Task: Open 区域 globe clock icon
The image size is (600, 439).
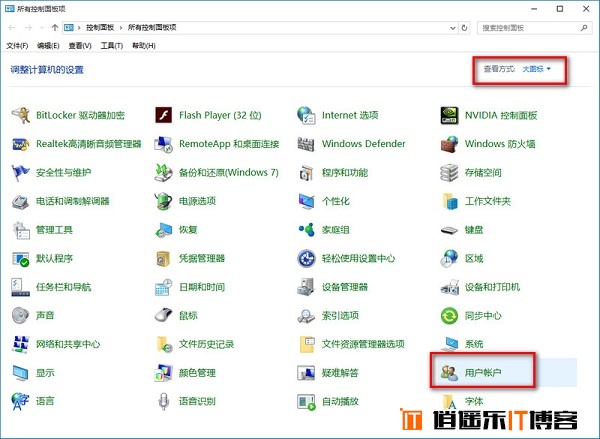Action: [449, 259]
